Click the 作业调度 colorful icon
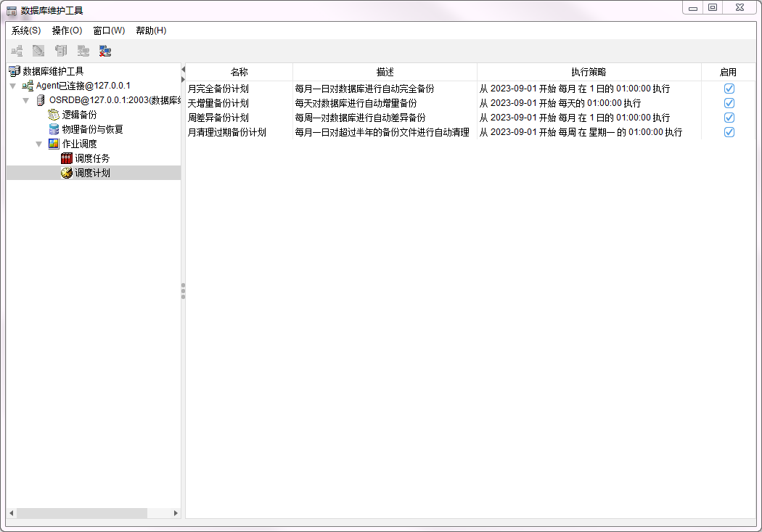Viewport: 762px width, 532px height. (x=54, y=144)
